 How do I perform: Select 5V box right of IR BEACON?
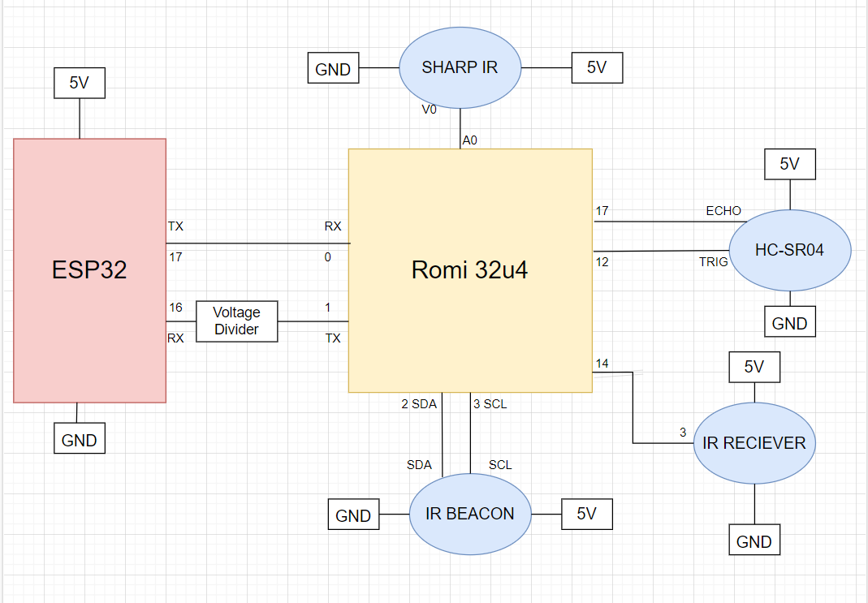pyautogui.click(x=586, y=514)
